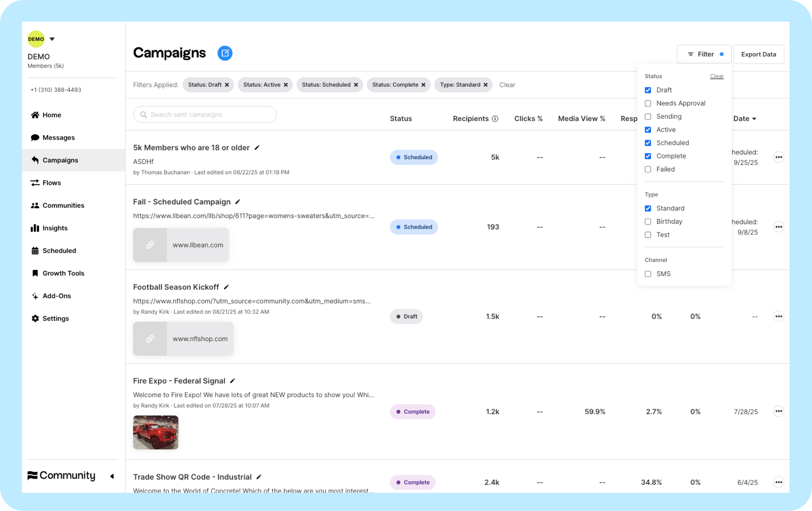Screen dimensions: 812x511
Task: Go to Flows in the sidebar
Action: pos(52,183)
